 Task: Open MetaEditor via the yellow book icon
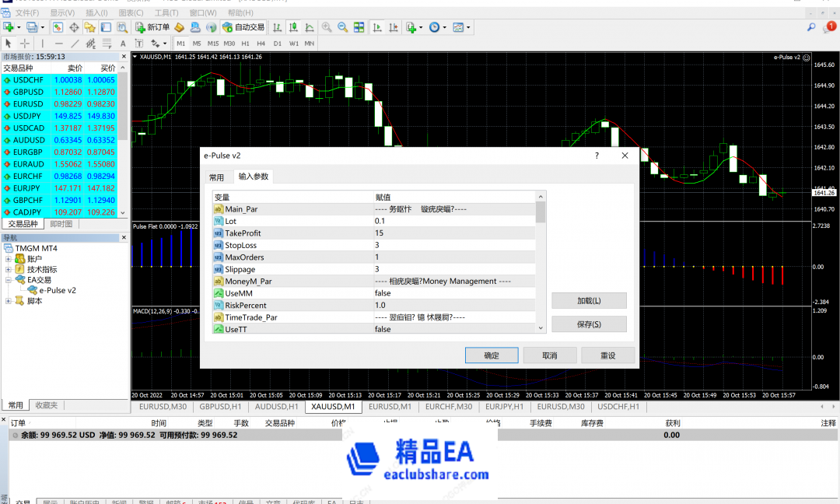pos(180,27)
